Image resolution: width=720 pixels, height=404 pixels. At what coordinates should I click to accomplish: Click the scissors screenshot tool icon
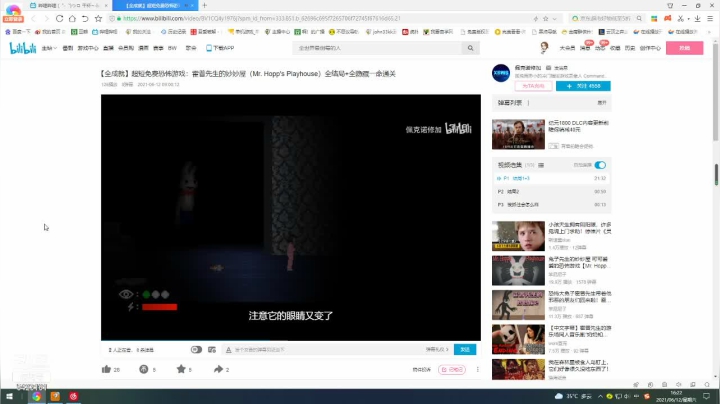tap(681, 19)
